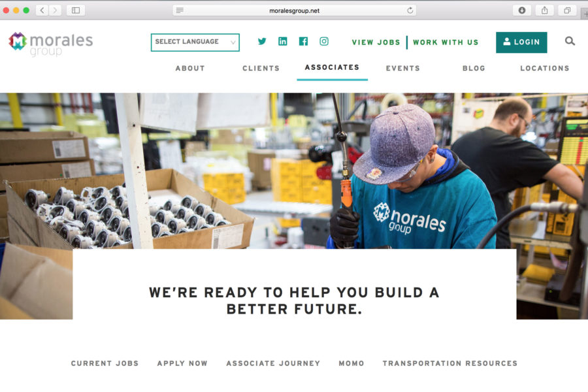Open the LinkedIn social icon
Screen dimensions: 588x392
pos(283,41)
